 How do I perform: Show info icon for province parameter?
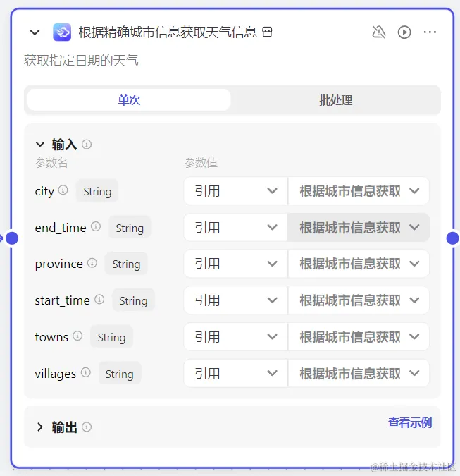[x=92, y=263]
